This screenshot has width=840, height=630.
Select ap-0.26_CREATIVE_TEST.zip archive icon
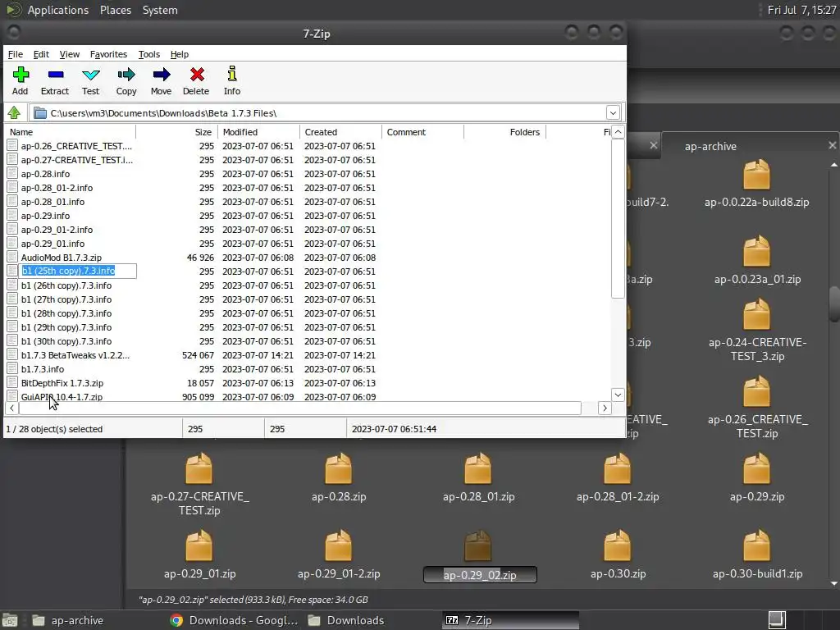tap(756, 391)
